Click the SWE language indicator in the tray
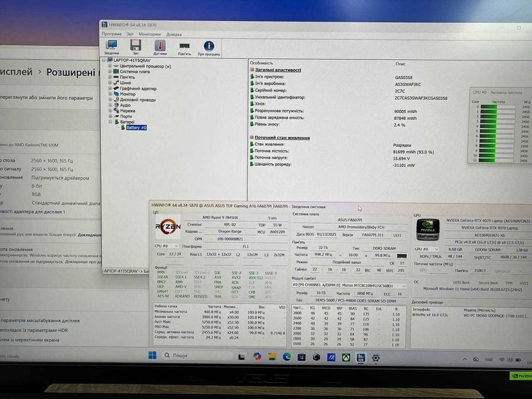 coord(489,360)
